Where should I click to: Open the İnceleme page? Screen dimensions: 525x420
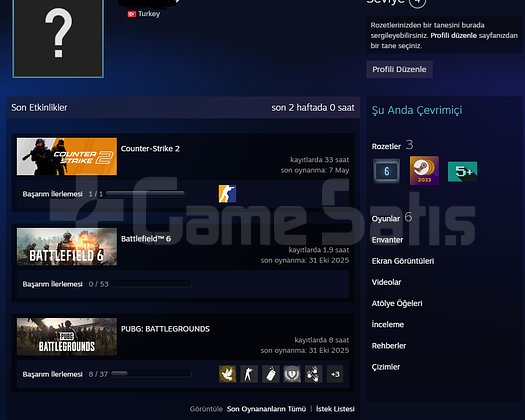388,324
